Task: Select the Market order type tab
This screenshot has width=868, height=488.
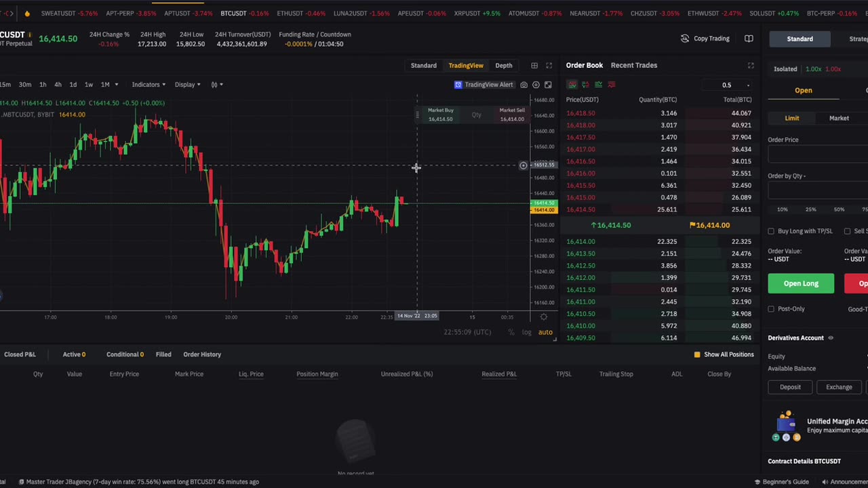Action: [x=839, y=118]
